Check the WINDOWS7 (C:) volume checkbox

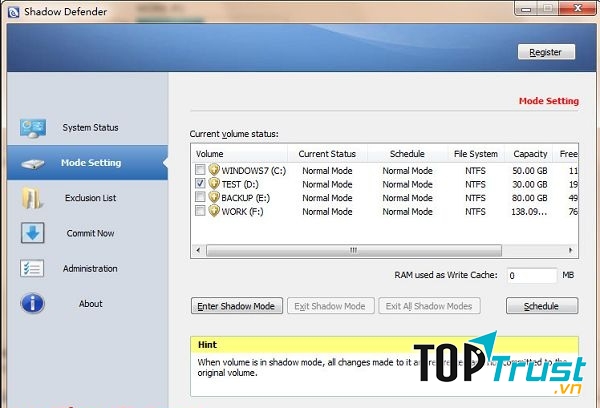click(201, 171)
